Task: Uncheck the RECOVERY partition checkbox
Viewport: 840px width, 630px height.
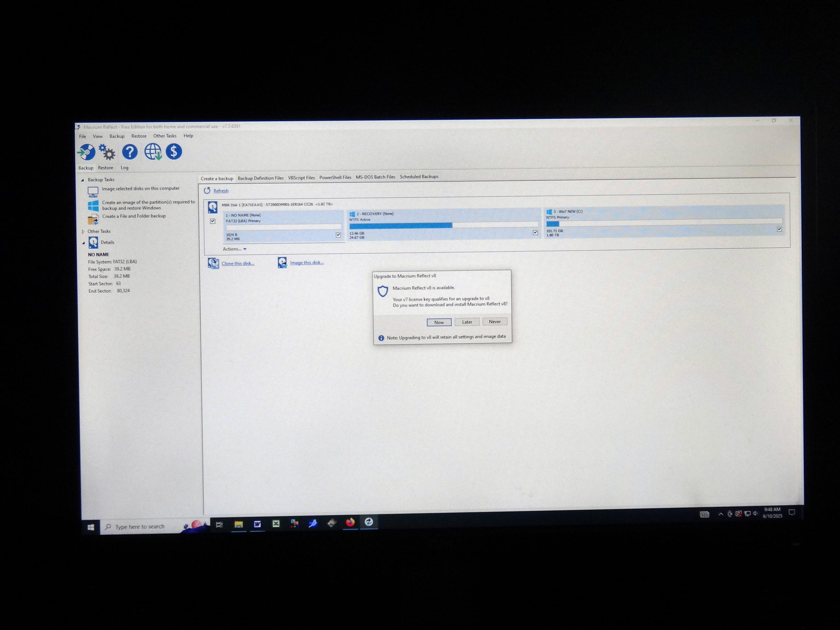Action: tap(535, 232)
